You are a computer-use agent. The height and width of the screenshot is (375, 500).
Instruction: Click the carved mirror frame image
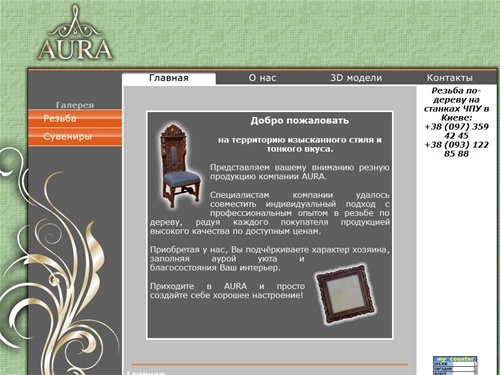click(346, 295)
